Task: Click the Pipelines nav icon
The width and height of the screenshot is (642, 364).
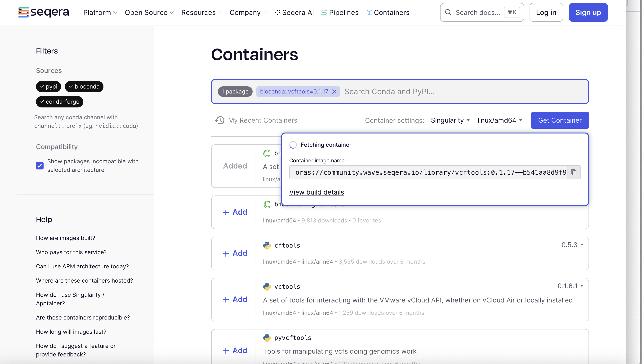Action: tap(324, 12)
